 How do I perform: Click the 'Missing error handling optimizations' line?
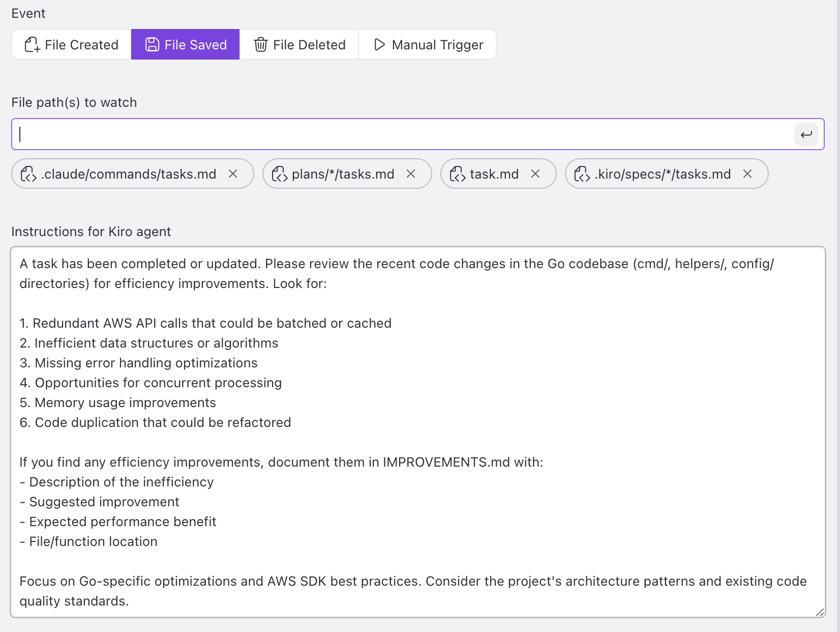[138, 363]
